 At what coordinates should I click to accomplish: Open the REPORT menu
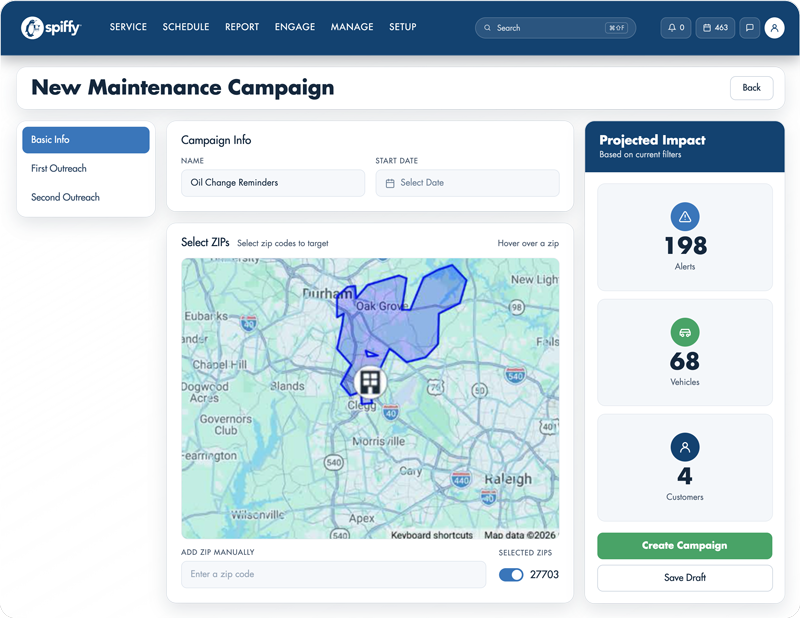tap(242, 27)
